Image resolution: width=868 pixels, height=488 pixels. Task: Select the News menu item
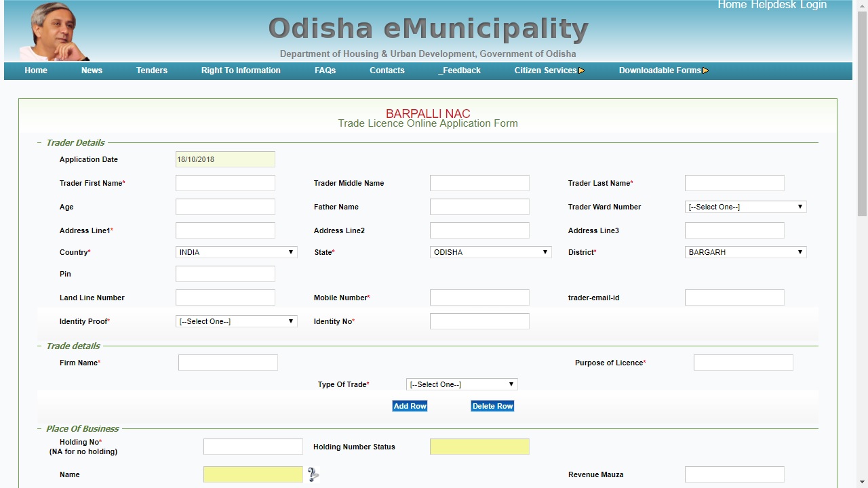(x=92, y=70)
